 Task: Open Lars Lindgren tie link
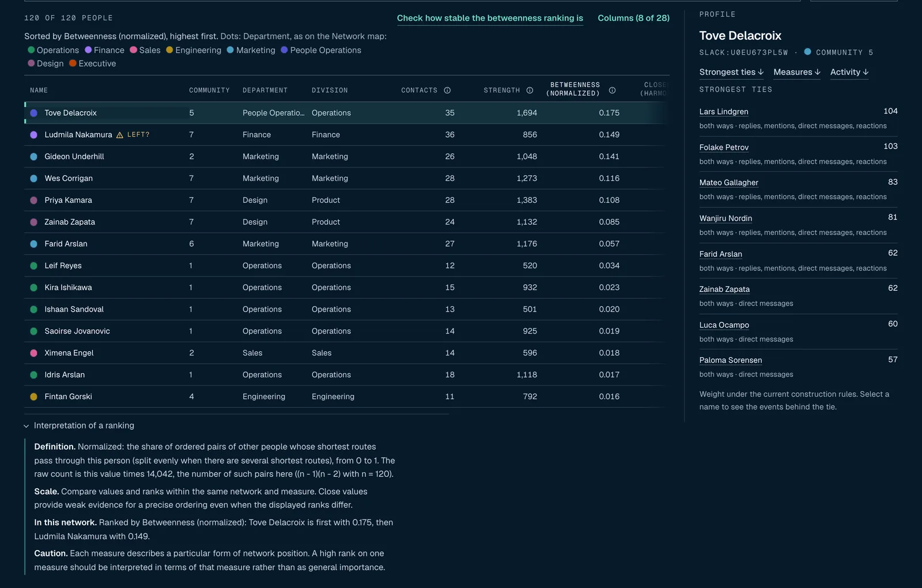click(724, 112)
